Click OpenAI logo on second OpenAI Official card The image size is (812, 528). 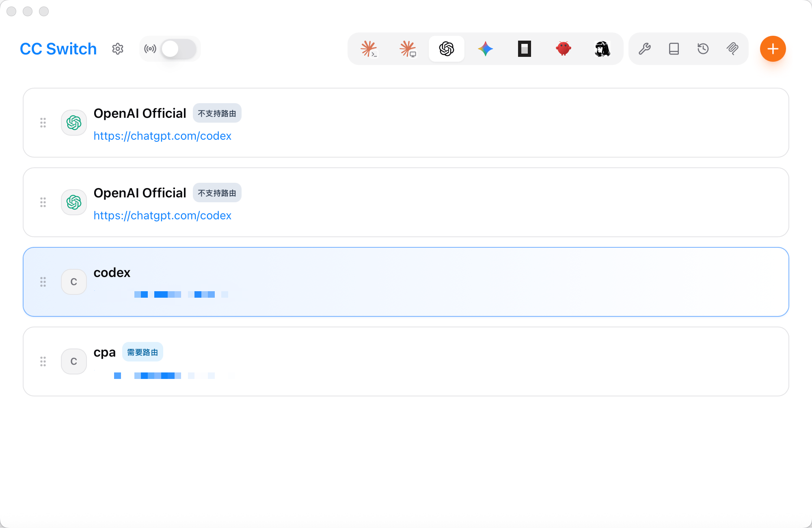(74, 202)
